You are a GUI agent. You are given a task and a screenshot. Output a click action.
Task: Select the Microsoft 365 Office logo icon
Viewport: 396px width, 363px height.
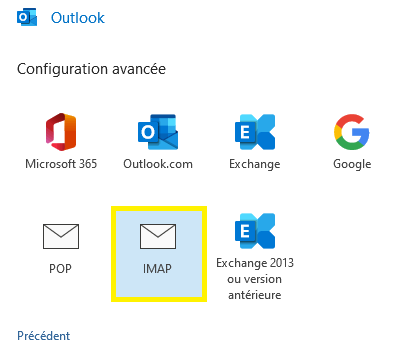(x=61, y=132)
